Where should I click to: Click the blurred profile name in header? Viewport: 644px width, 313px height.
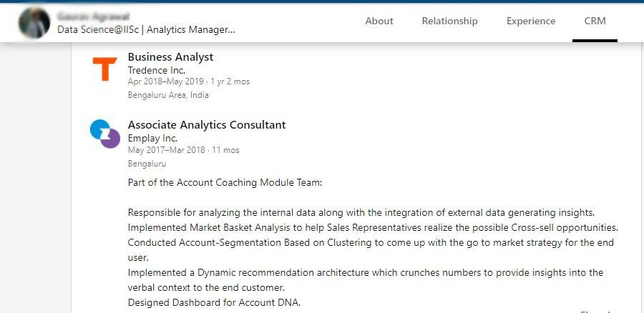point(93,17)
